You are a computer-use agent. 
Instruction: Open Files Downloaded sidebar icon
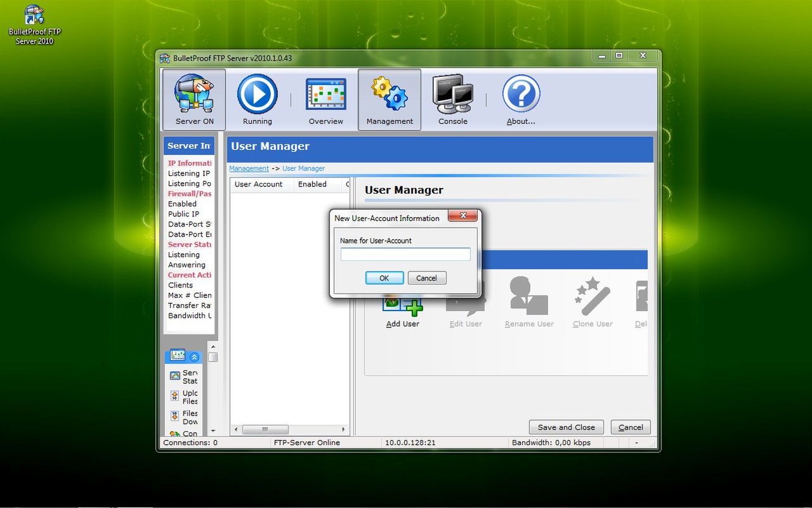[x=174, y=417]
